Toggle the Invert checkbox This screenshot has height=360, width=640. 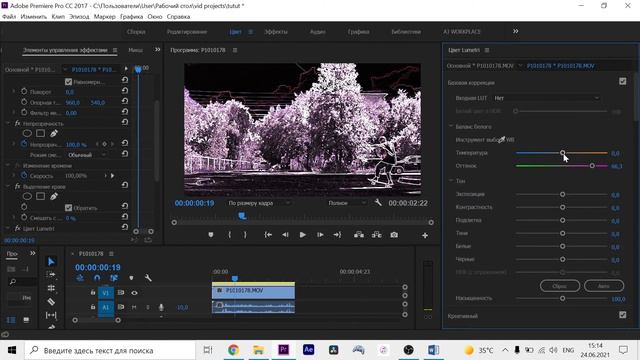(x=69, y=207)
